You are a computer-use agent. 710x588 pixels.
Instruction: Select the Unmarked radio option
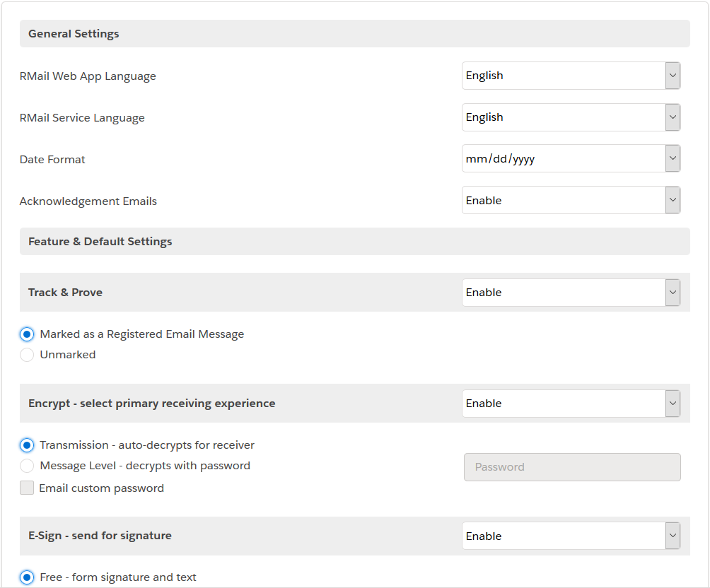point(26,354)
